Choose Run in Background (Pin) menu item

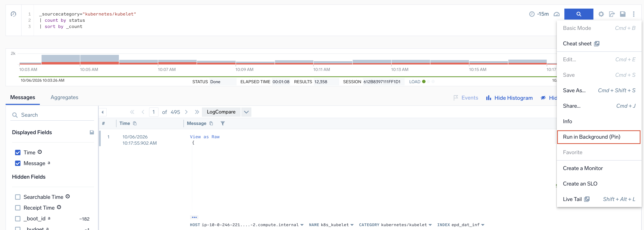pos(599,137)
